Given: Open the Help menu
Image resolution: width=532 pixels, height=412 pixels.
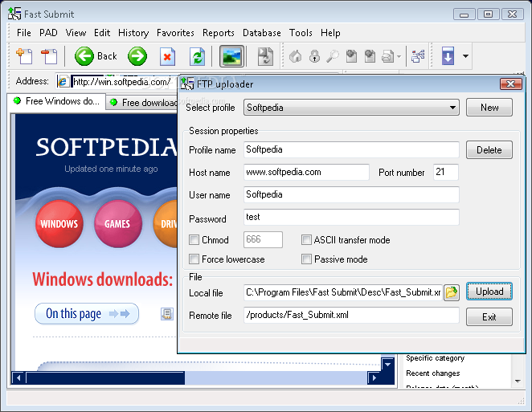Looking at the screenshot, I should (x=330, y=33).
